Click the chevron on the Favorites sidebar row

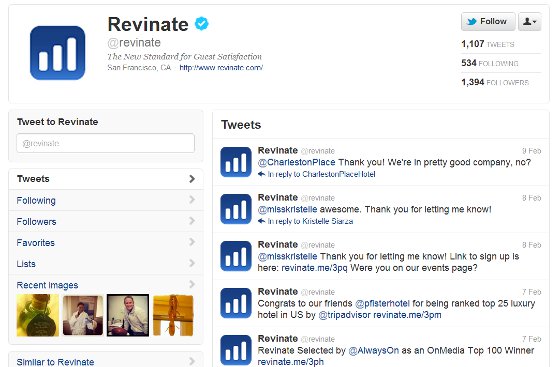(192, 242)
